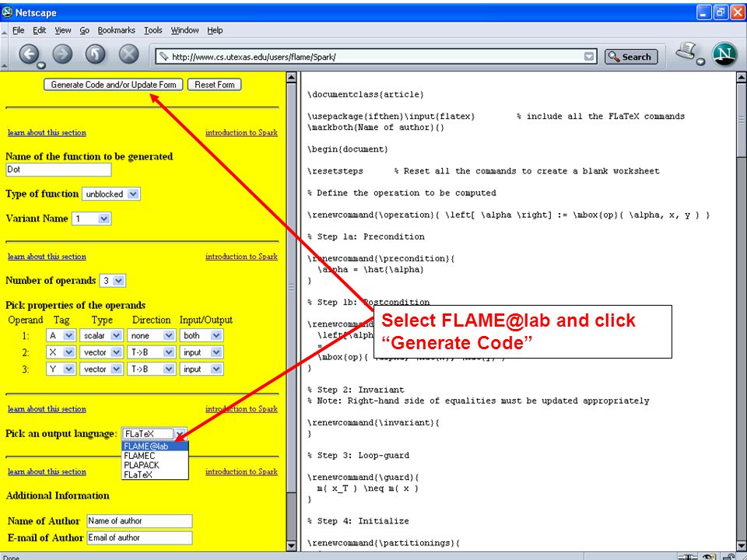Open operand 1 Input/Output dropdown showing both
Image resolution: width=747 pixels, height=560 pixels.
(202, 335)
